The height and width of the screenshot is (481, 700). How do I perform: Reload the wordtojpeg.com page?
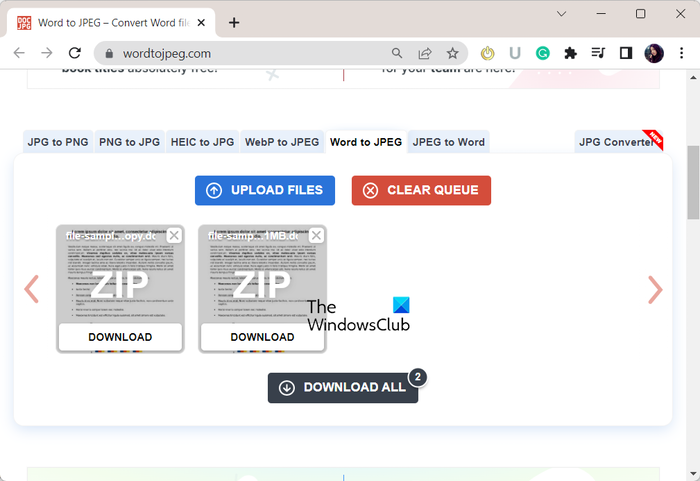pos(75,53)
